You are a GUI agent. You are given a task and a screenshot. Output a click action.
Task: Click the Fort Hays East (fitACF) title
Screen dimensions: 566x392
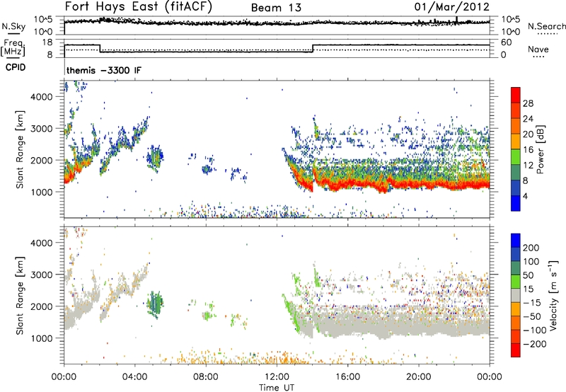click(x=139, y=7)
